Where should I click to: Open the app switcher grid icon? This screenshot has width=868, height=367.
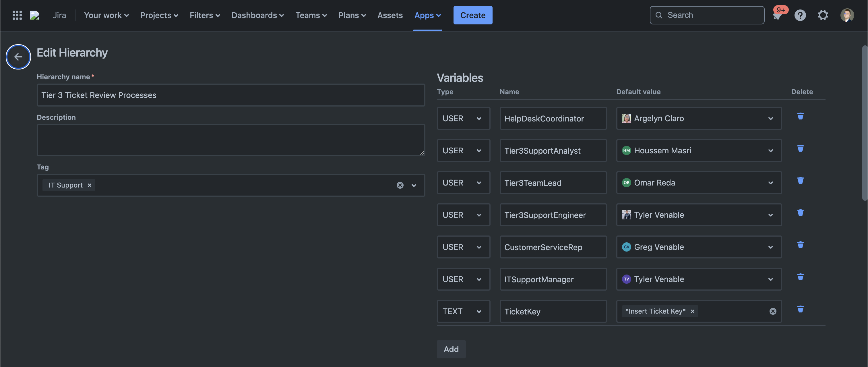click(17, 15)
